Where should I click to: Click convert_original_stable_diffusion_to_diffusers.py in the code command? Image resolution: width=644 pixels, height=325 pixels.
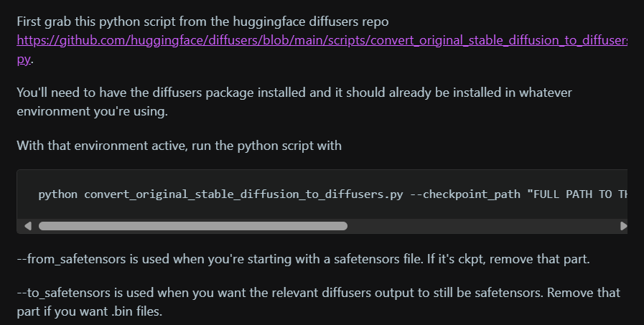[243, 194]
